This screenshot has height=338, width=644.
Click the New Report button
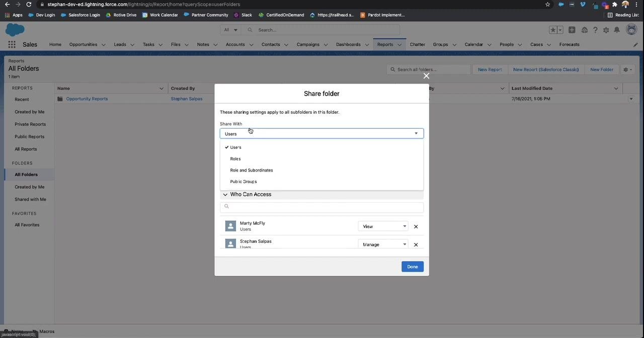pos(490,69)
